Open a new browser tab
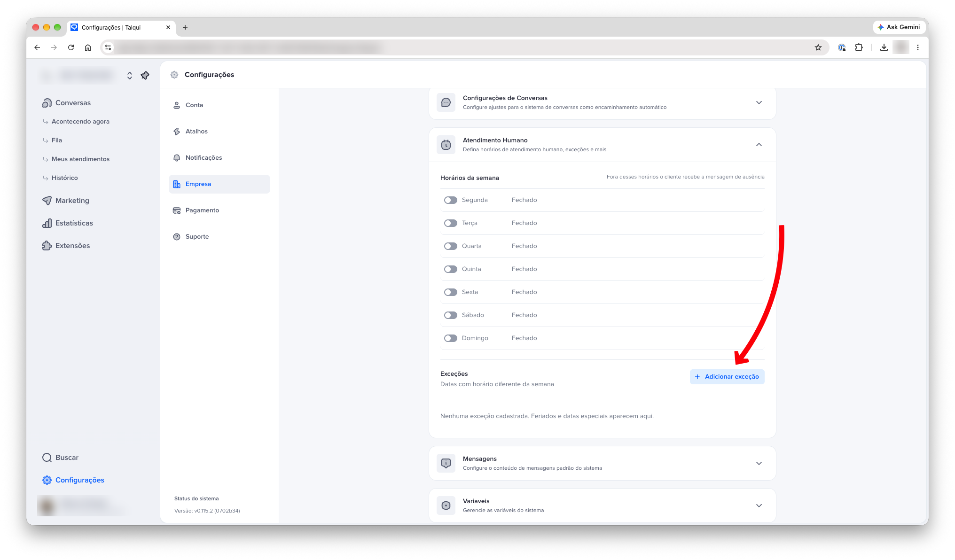The image size is (955, 560). [x=185, y=27]
